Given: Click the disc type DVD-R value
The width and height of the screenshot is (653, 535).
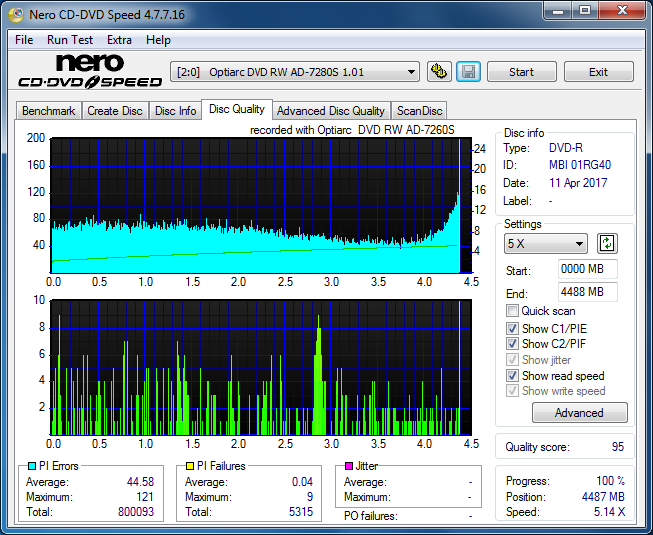Looking at the screenshot, I should 566,148.
